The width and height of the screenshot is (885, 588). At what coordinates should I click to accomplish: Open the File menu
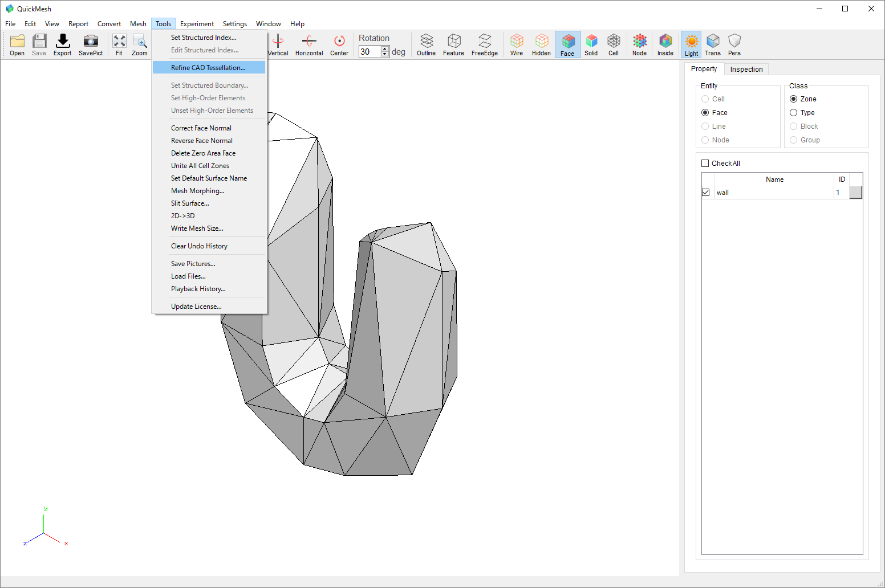point(10,24)
